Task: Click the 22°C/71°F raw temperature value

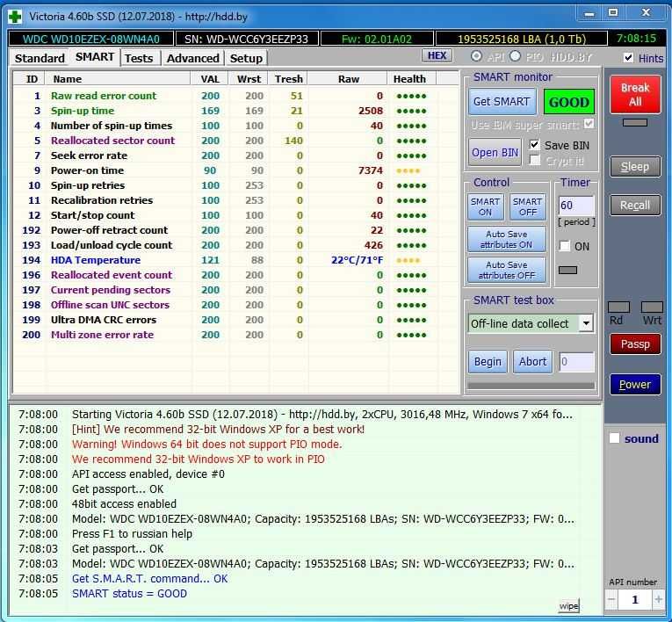Action: click(x=357, y=260)
